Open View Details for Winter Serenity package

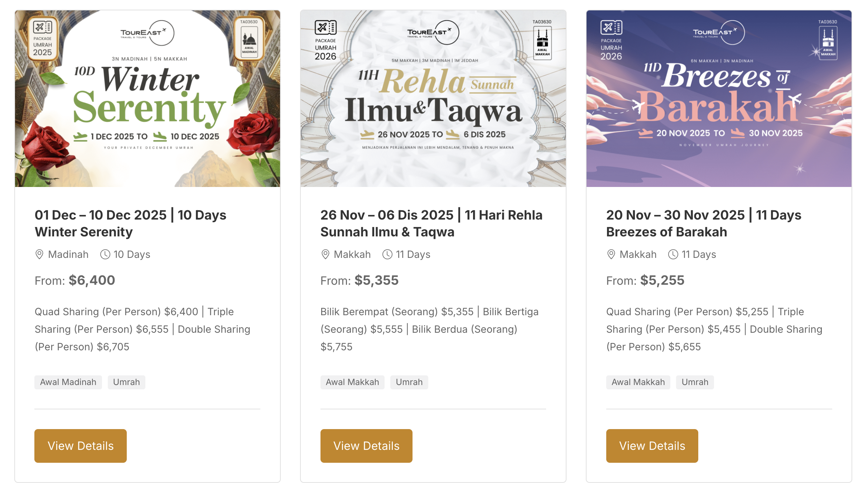[x=81, y=446]
